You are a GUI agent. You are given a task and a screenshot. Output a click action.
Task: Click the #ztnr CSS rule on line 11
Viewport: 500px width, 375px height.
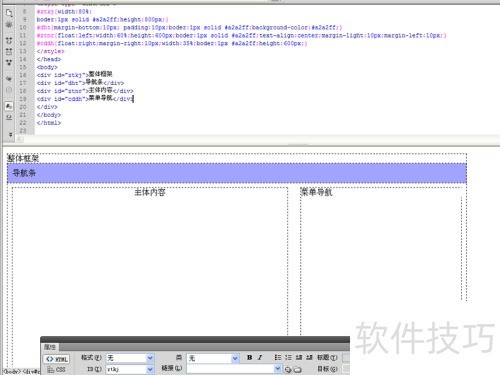(242, 35)
